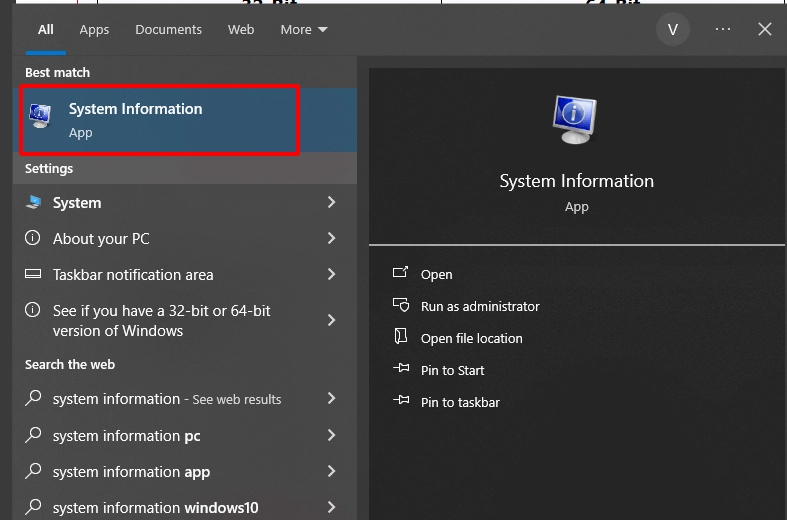The height and width of the screenshot is (520, 787).
Task: Expand the 32-bit or 64-bit version chevron
Action: tap(331, 320)
